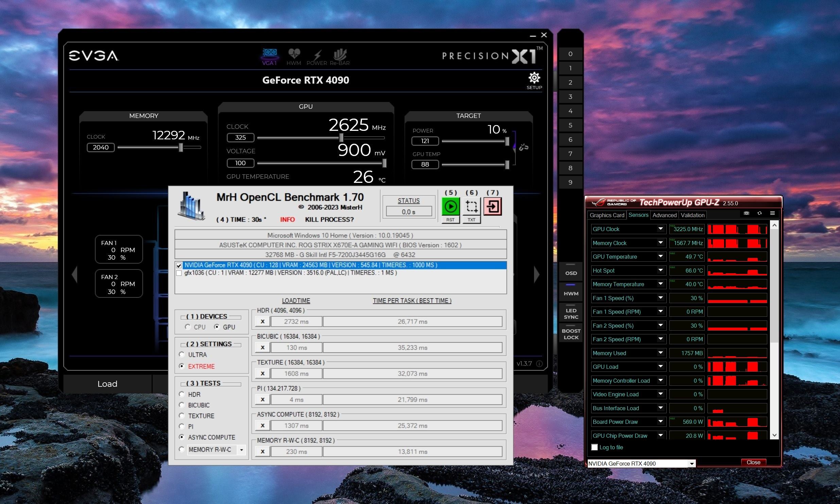Adjust the memory clock slider handle
Image resolution: width=840 pixels, height=504 pixels.
coord(181,147)
